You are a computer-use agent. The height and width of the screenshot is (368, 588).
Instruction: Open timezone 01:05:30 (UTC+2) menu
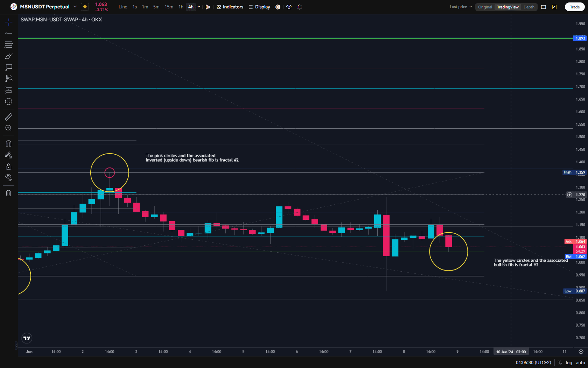(x=533, y=363)
